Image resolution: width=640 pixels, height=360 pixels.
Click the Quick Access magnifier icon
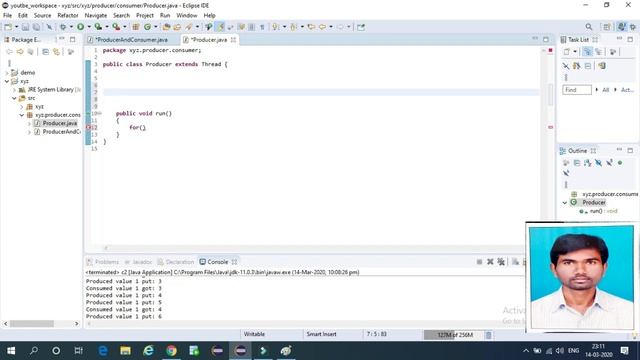tap(589, 27)
